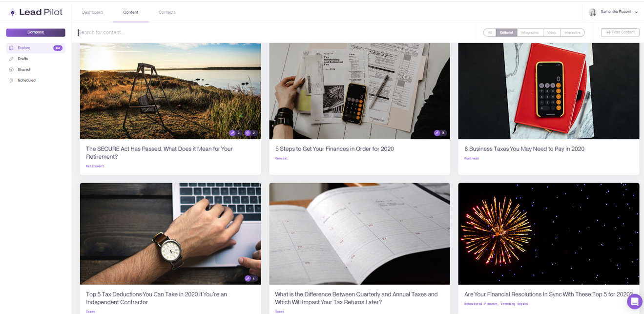This screenshot has width=644, height=314.
Task: Switch to Video content filter
Action: [x=551, y=33]
